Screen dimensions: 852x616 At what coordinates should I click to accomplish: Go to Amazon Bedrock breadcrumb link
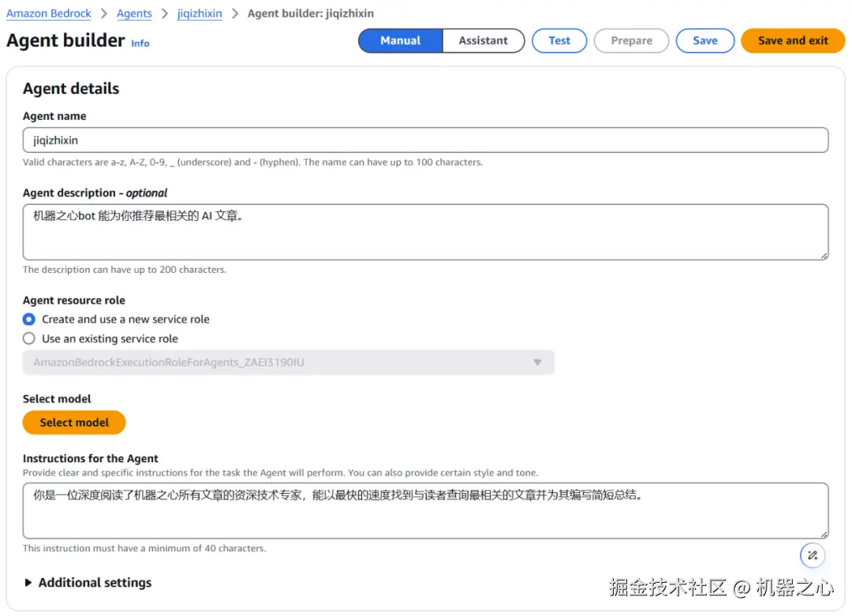[x=49, y=13]
